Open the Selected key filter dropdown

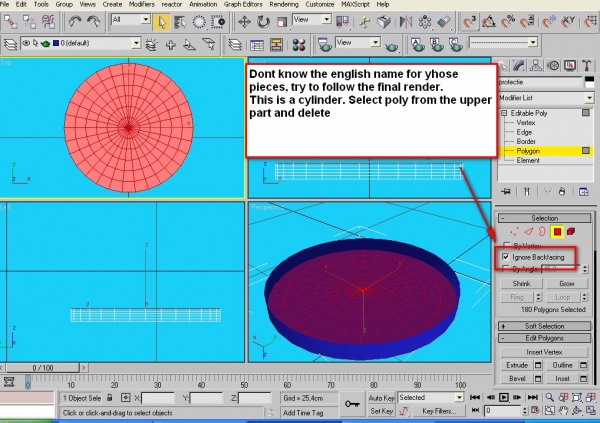431,398
